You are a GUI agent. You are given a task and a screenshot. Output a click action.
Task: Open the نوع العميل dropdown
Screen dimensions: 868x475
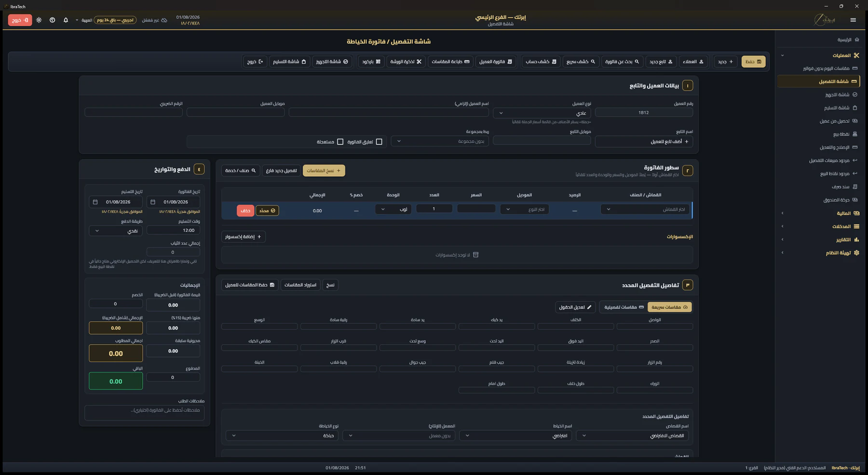pyautogui.click(x=542, y=113)
